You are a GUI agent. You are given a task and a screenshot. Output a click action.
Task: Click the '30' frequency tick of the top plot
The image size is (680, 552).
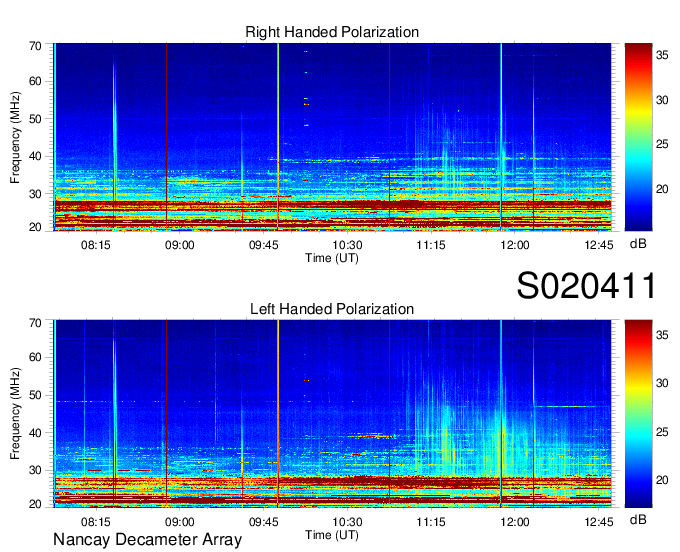point(35,194)
